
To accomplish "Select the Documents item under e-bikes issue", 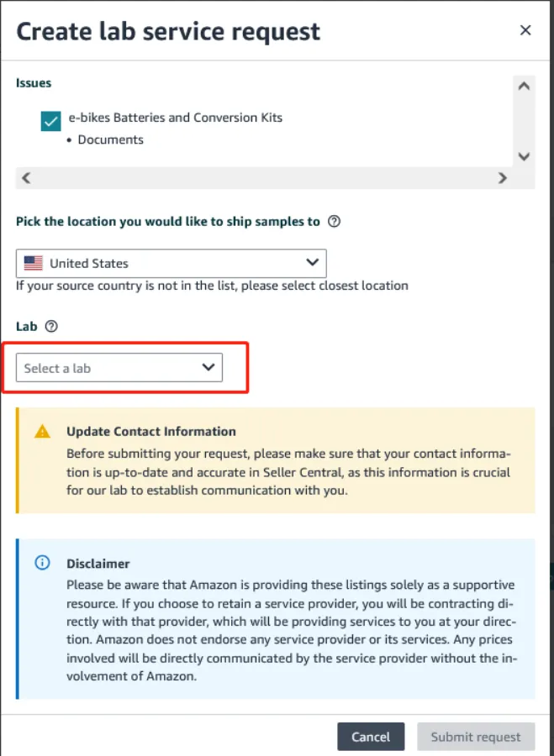I will 112,140.
